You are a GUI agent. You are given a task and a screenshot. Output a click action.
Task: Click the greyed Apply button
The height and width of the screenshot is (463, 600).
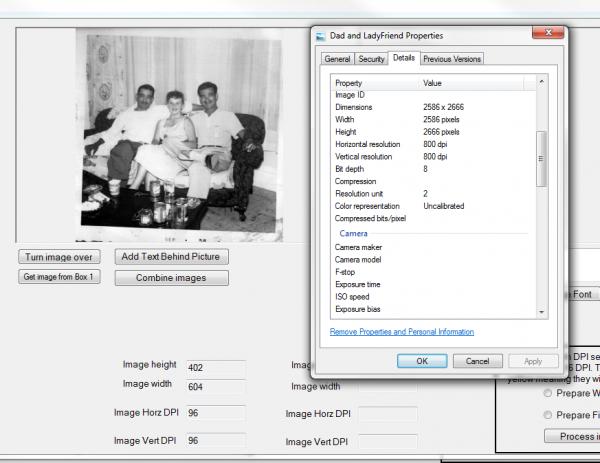coord(533,361)
